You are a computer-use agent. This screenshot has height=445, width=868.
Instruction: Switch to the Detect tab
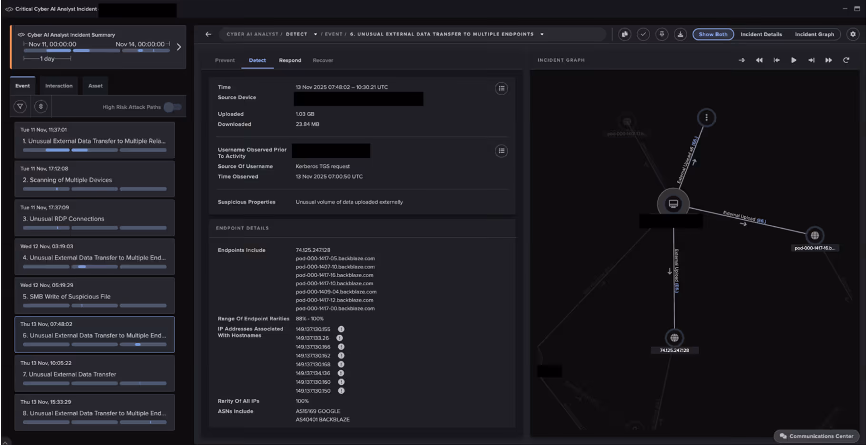tap(257, 60)
